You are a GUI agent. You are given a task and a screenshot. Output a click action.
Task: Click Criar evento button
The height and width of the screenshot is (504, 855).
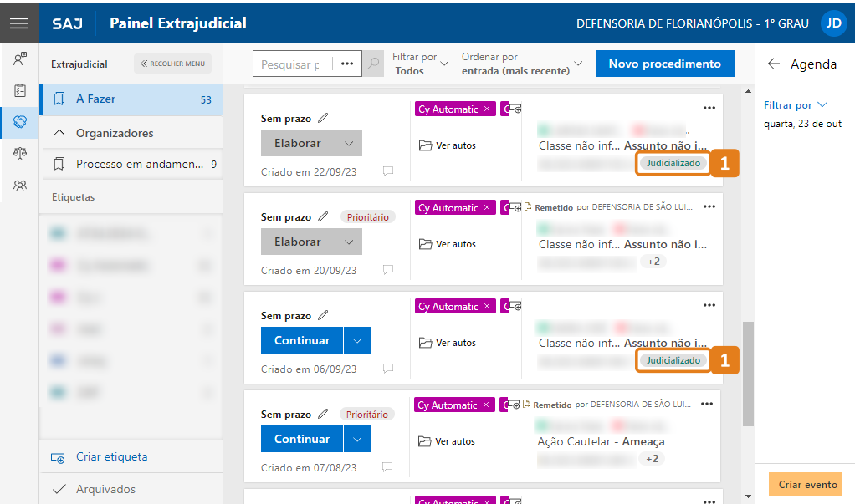806,485
